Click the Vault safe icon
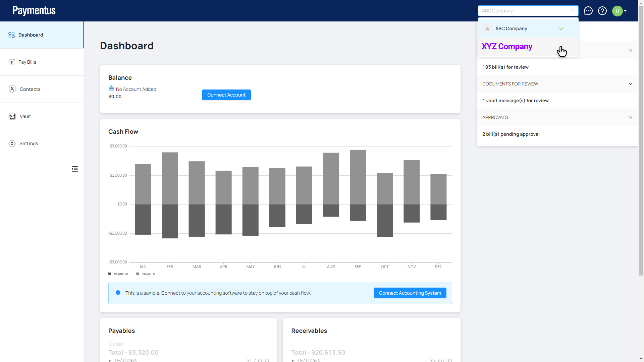This screenshot has width=644, height=362. pyautogui.click(x=12, y=116)
